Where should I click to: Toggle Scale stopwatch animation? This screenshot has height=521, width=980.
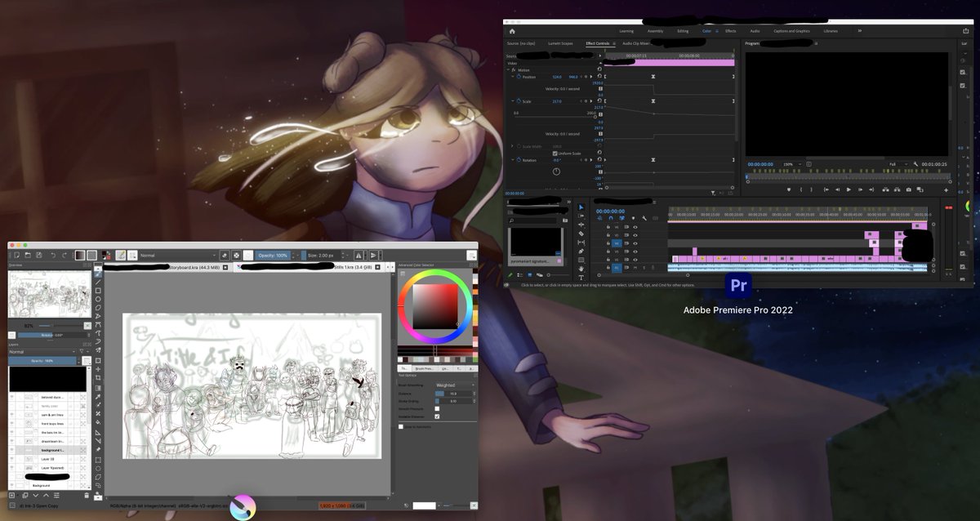tap(519, 101)
